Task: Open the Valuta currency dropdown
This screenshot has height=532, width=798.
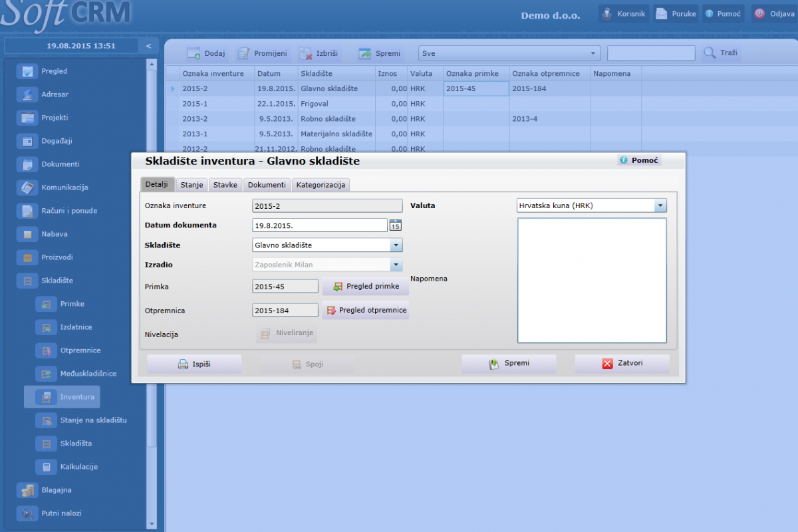Action: coord(660,205)
